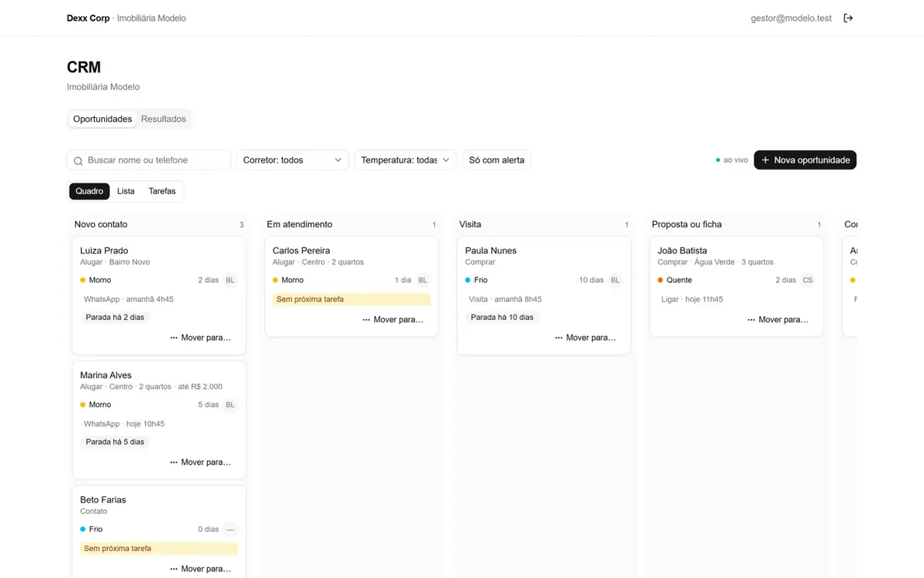The width and height of the screenshot is (924, 578).
Task: Click Sem próxima tarefa alert on Beto Farias card
Action: [x=159, y=549]
